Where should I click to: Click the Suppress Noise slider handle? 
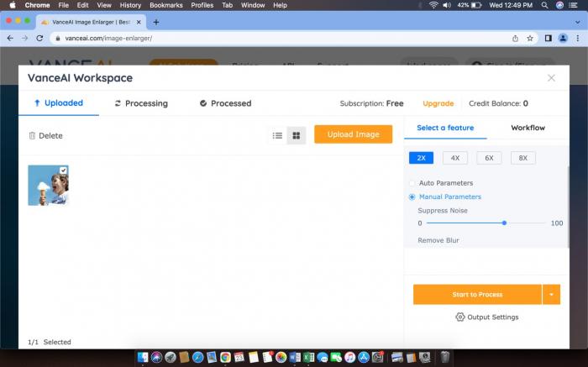[x=504, y=223]
